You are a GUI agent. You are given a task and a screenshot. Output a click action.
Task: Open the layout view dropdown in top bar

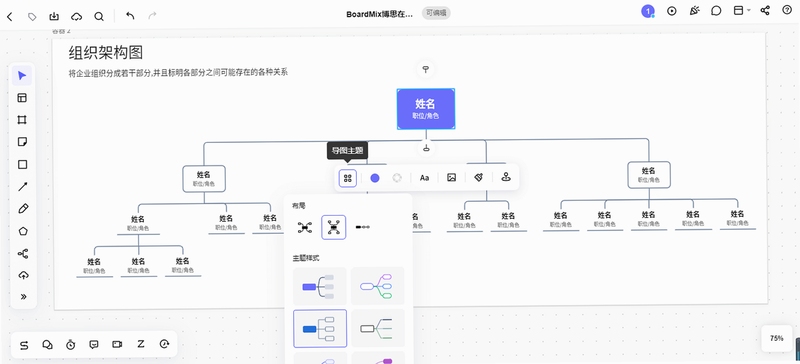[x=741, y=10]
